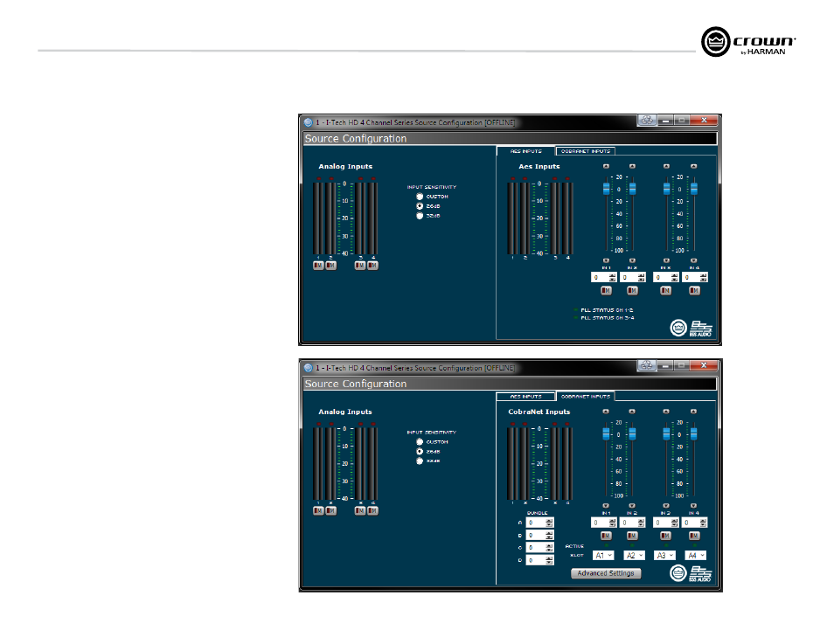
Task: Click the up arrow above the CobraNet IN 3 fader
Action: [666, 412]
